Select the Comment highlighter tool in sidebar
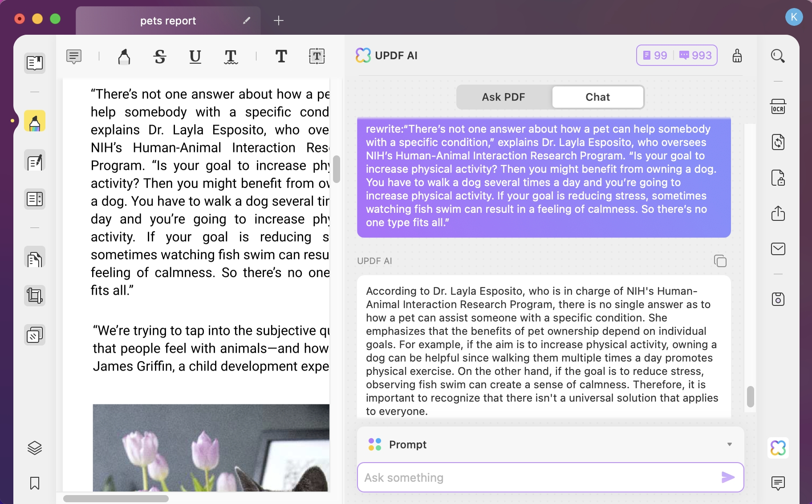 pos(35,121)
